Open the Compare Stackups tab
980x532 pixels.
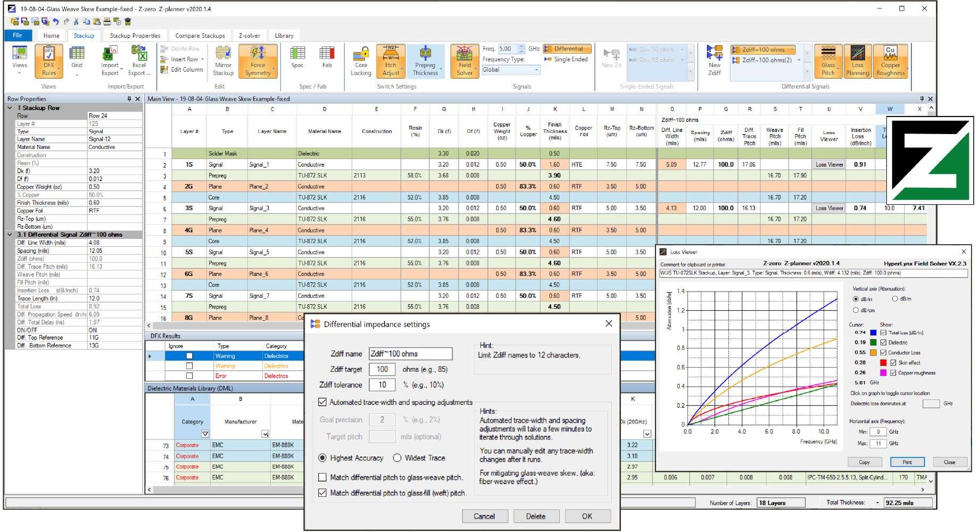click(x=200, y=36)
